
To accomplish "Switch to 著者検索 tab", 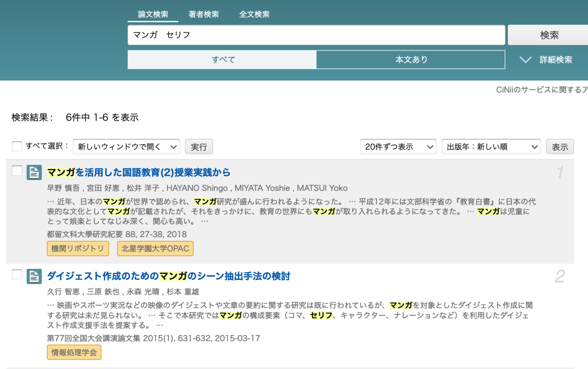I will (x=204, y=14).
